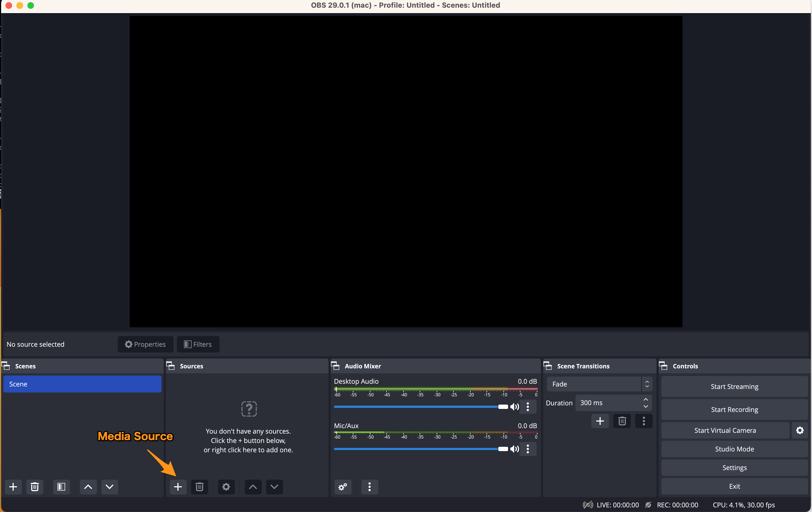
Task: Open virtual camera settings gear
Action: [x=799, y=430]
